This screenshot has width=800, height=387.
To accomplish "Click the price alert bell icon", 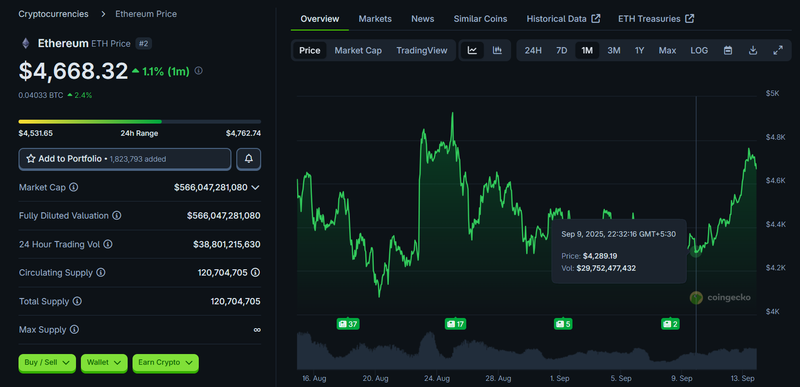I will coord(249,159).
